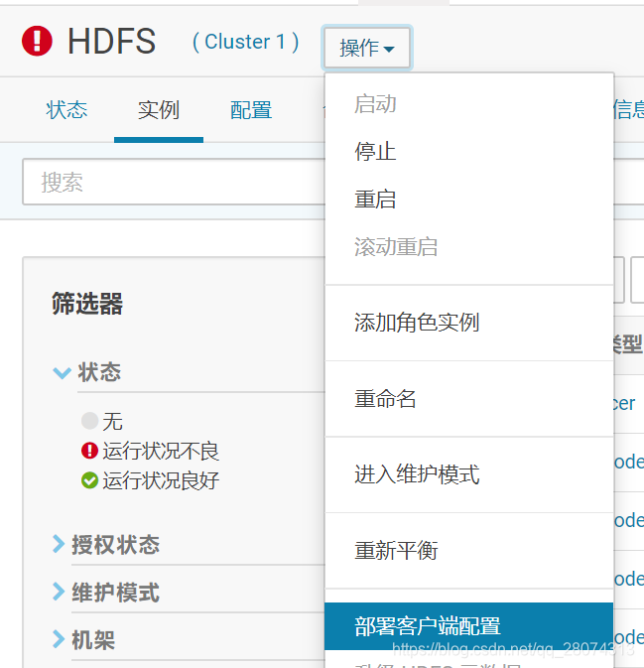Select 重命名 menu entry
Image resolution: width=644 pixels, height=668 pixels.
[x=469, y=399]
